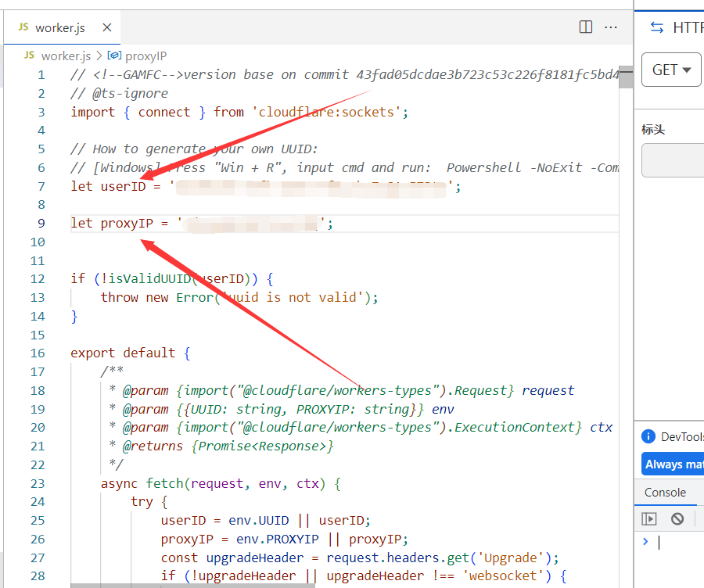
Task: Click the proxyIP symbol icon in breadcrumb
Action: pos(114,56)
